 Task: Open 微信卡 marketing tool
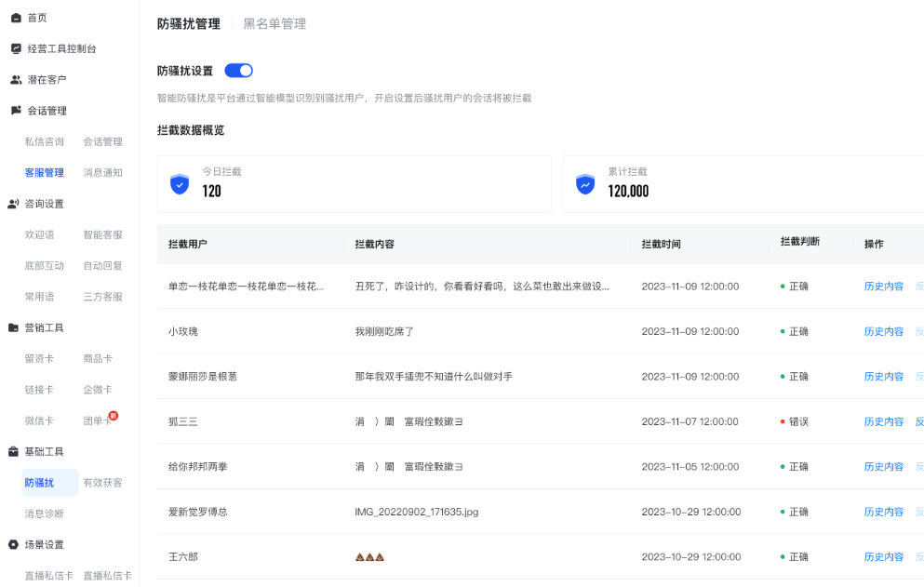[x=39, y=420]
